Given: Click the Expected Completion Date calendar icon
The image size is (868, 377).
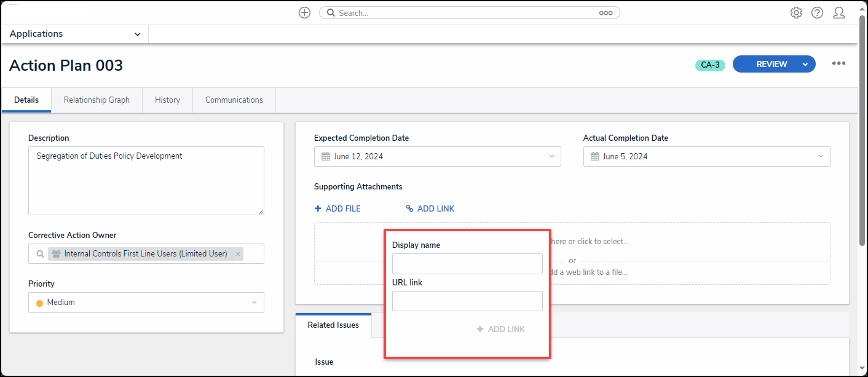Looking at the screenshot, I should tap(326, 157).
